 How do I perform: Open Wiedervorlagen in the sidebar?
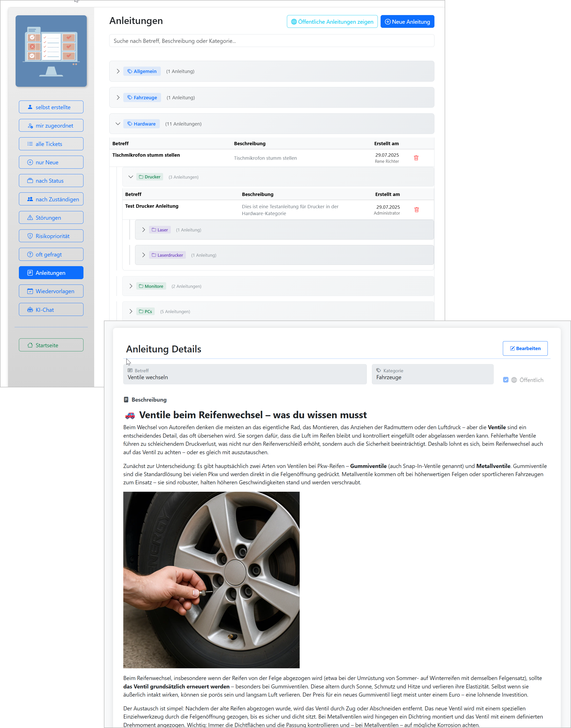(x=51, y=291)
